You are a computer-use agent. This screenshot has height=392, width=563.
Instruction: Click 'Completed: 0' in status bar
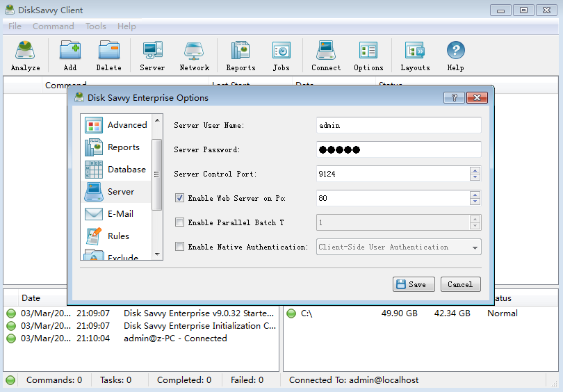click(184, 380)
